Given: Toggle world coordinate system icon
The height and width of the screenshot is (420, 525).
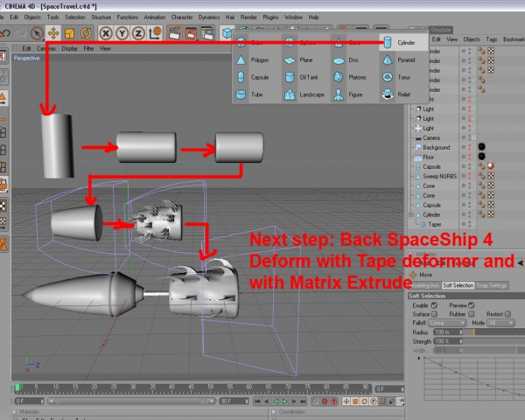Looking at the screenshot, I should (155, 33).
